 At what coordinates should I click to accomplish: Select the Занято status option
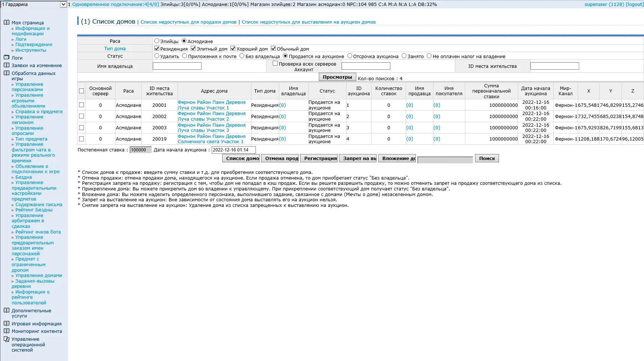point(404,56)
